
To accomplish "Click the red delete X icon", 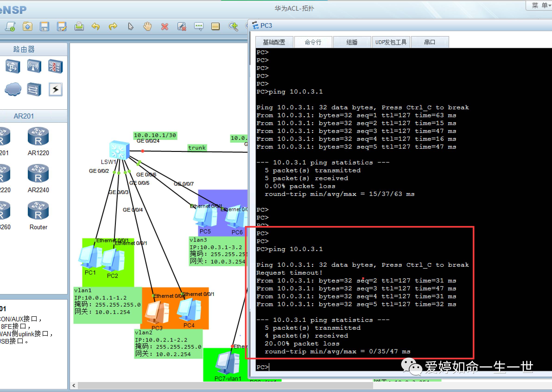I will pos(165,27).
